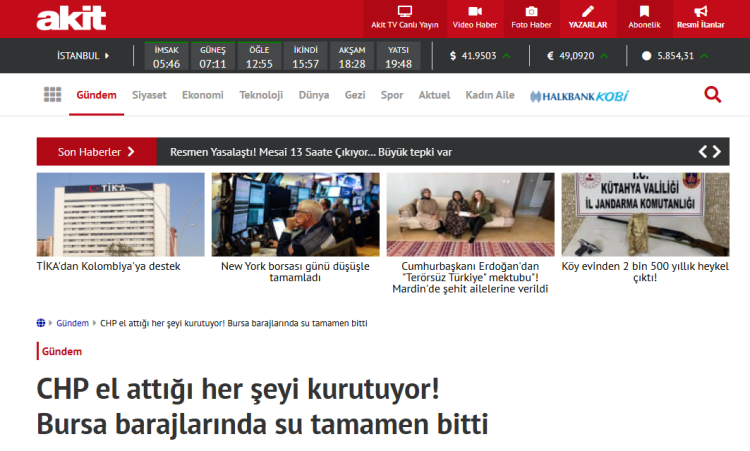Open the grid all-categories menu icon

pos(53,95)
